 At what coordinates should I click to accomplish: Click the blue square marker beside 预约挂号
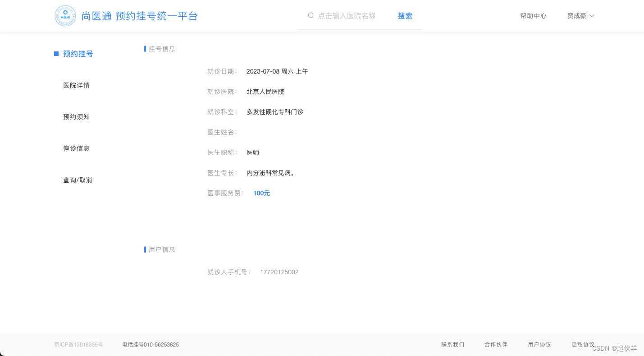56,54
